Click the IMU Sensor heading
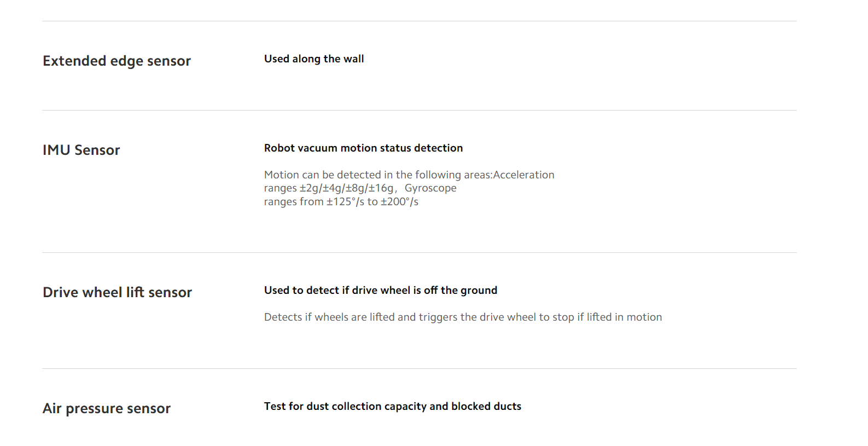This screenshot has width=868, height=446. click(x=81, y=150)
